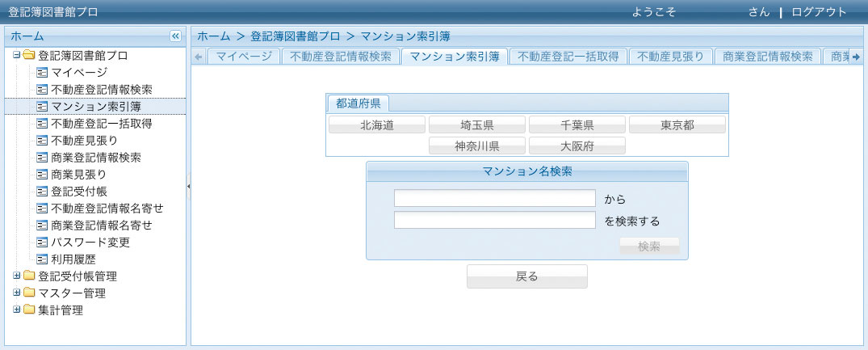Viewport: 868px width, 350px height.
Task: Click the sidebar splitter collapse handle
Action: [188, 187]
